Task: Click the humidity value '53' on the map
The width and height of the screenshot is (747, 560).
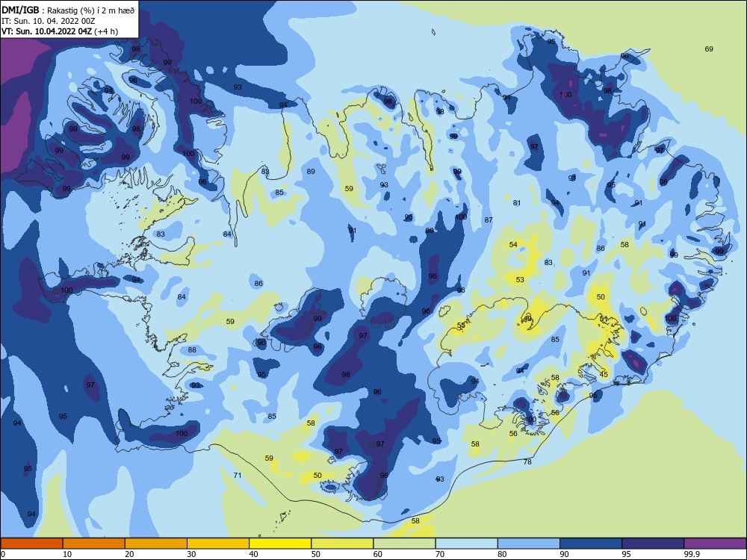Action: coord(520,280)
